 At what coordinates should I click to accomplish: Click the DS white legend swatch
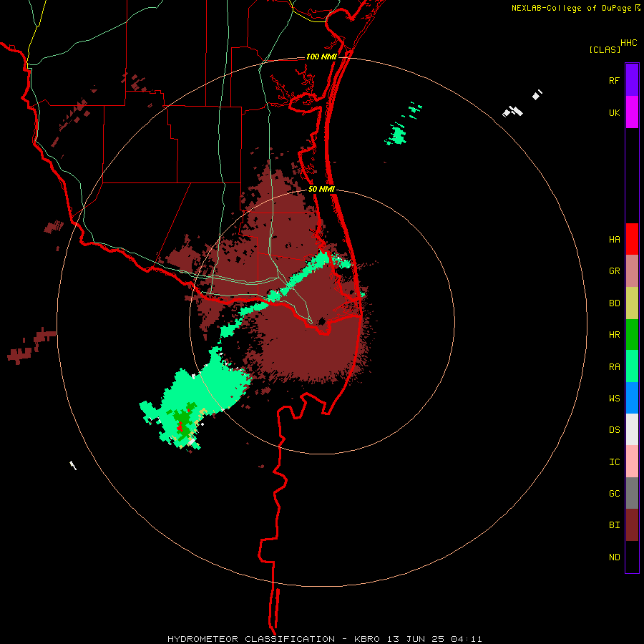632,429
